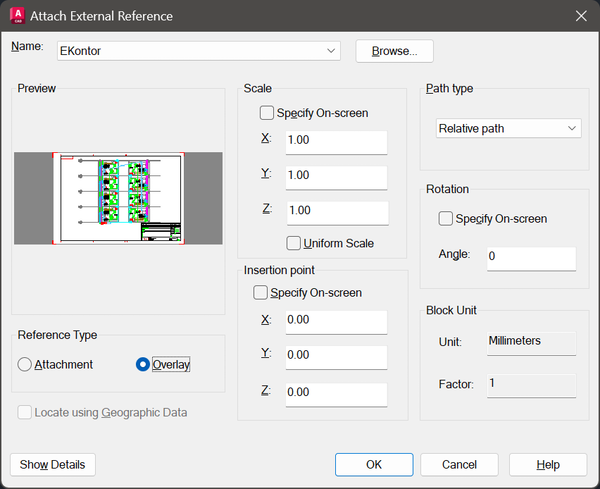Expand the Path type dropdown
The width and height of the screenshot is (600, 489).
(509, 128)
